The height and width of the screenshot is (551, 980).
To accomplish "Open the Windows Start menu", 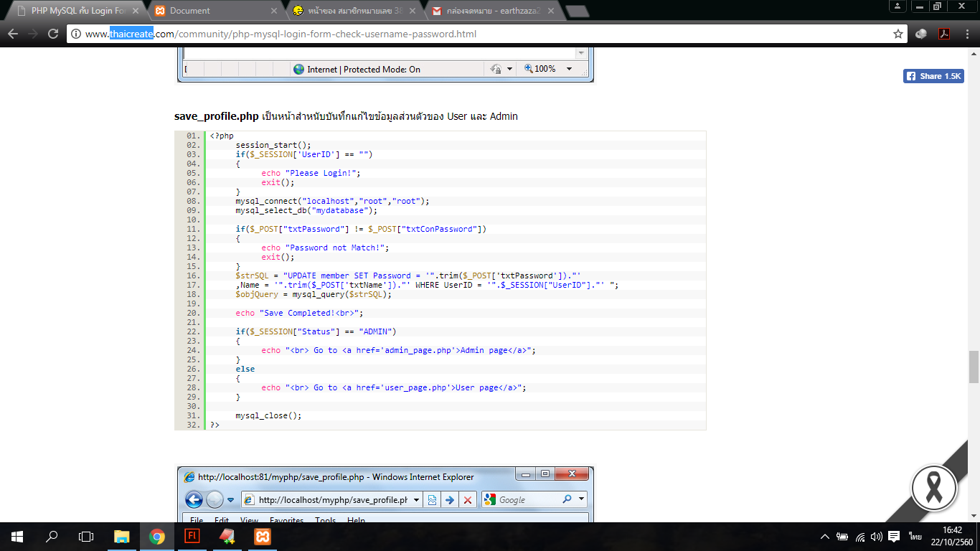I will (x=17, y=536).
